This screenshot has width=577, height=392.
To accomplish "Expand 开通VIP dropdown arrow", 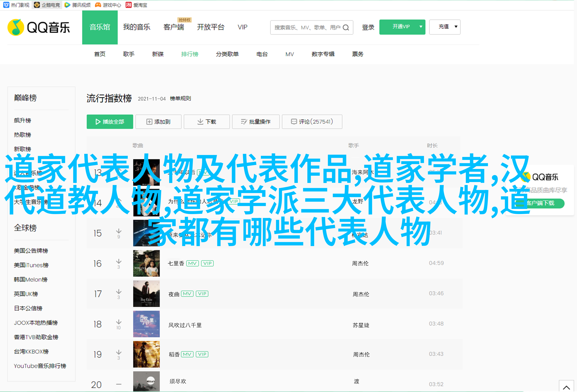I will tap(421, 27).
